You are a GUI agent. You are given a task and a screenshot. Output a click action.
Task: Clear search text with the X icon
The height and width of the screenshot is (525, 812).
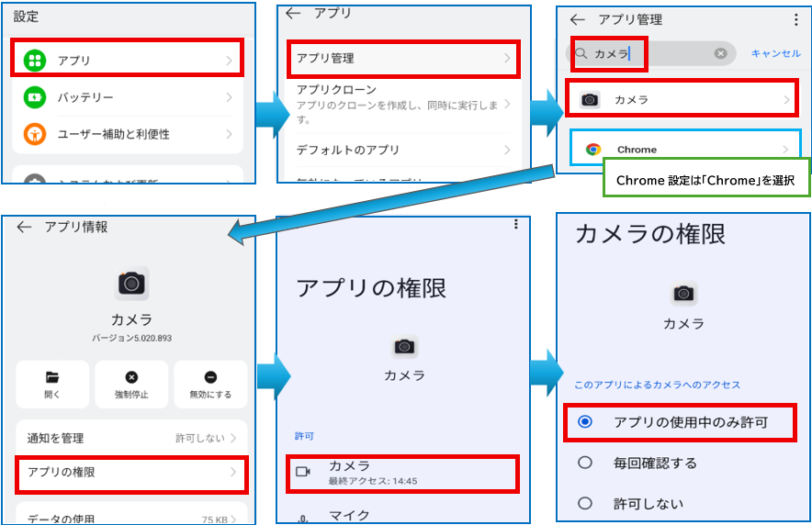(x=720, y=53)
